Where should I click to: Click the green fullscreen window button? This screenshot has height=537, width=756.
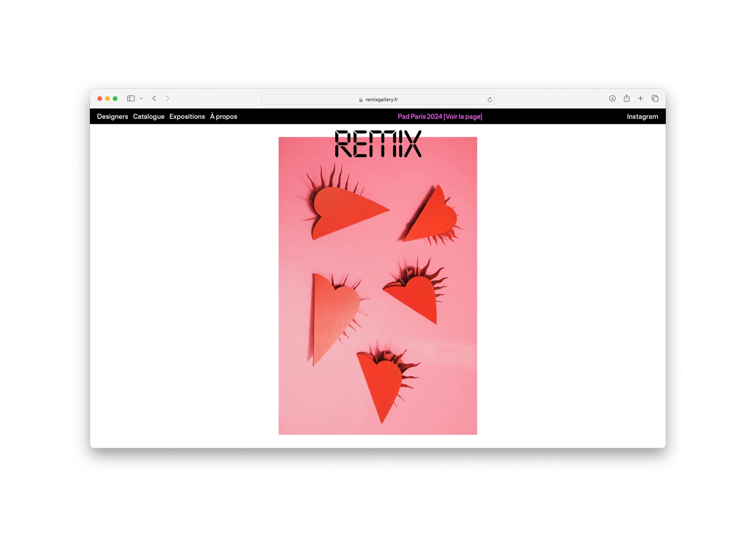tap(115, 99)
